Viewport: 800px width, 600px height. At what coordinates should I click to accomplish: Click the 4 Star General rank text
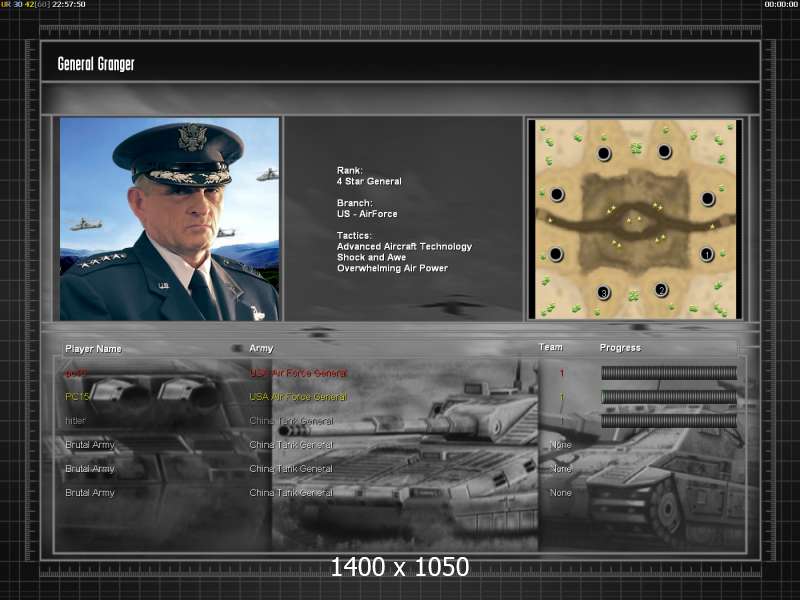(369, 182)
